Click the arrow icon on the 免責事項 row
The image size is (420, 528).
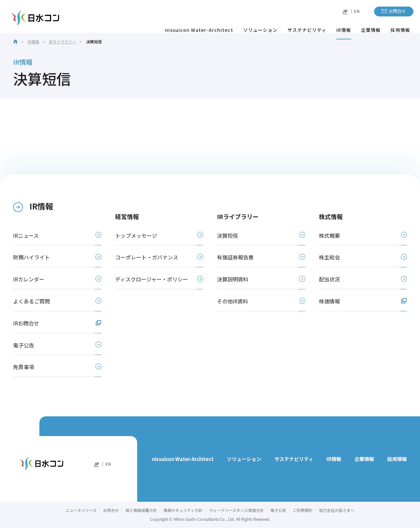click(98, 366)
